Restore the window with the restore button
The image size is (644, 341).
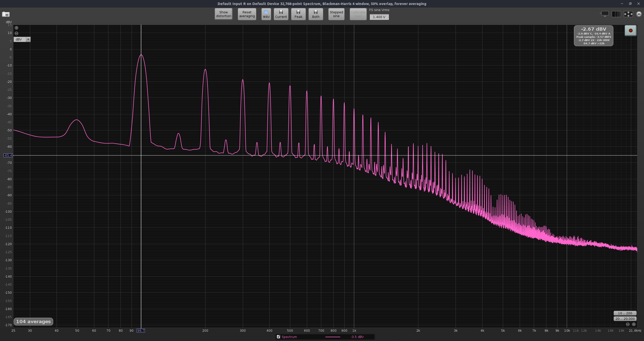tap(630, 4)
